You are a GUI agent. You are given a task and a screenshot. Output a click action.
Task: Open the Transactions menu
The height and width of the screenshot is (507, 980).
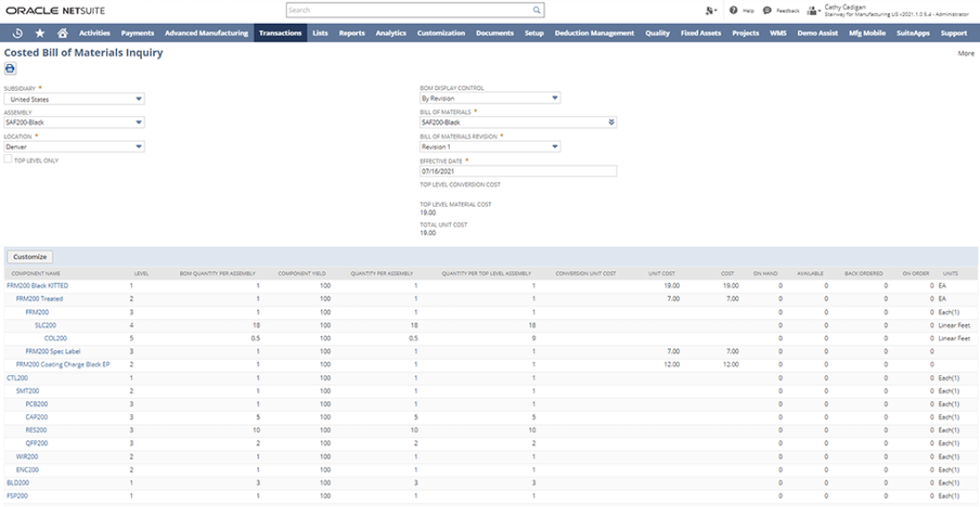(x=280, y=33)
